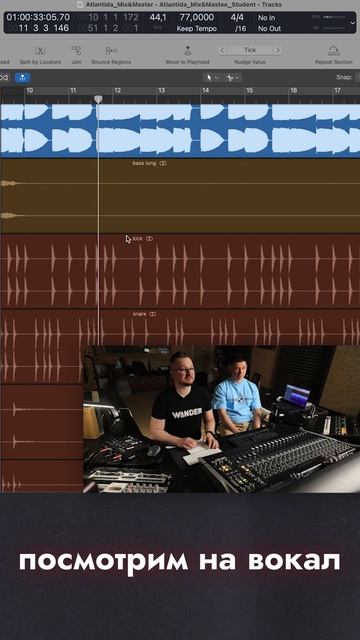
Task: Click the Move to Playhead icon
Action: (x=187, y=51)
